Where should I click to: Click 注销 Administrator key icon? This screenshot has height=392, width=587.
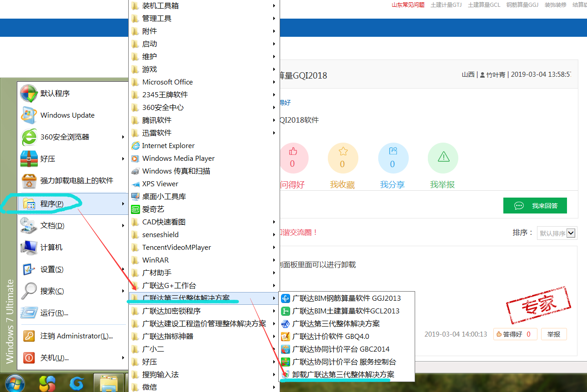29,336
